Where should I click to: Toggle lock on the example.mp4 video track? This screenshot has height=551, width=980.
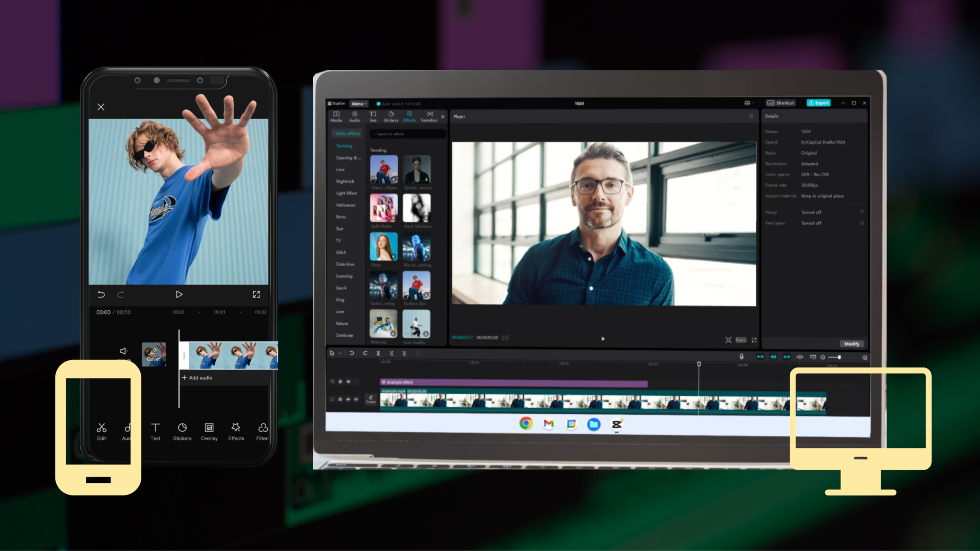pyautogui.click(x=340, y=399)
